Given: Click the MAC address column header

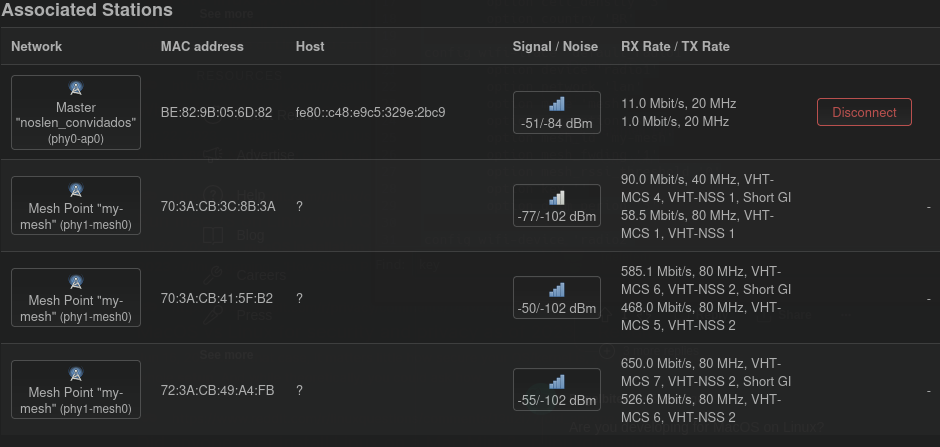Looking at the screenshot, I should (202, 46).
